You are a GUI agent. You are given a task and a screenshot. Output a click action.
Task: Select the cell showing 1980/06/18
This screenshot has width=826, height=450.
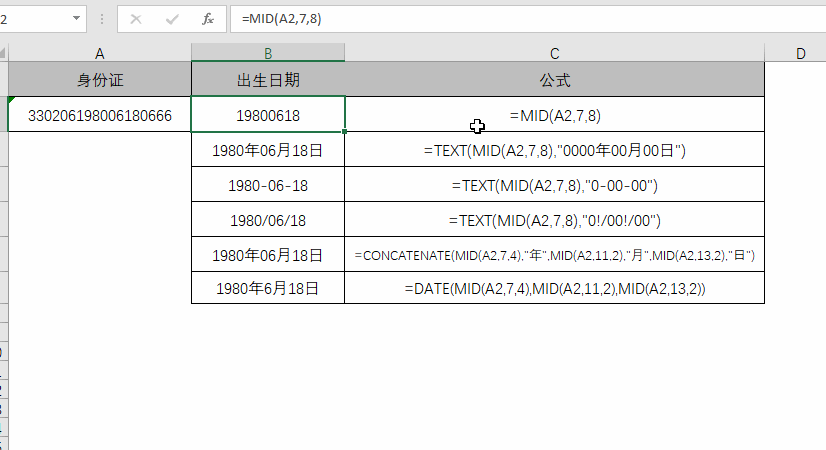click(268, 220)
